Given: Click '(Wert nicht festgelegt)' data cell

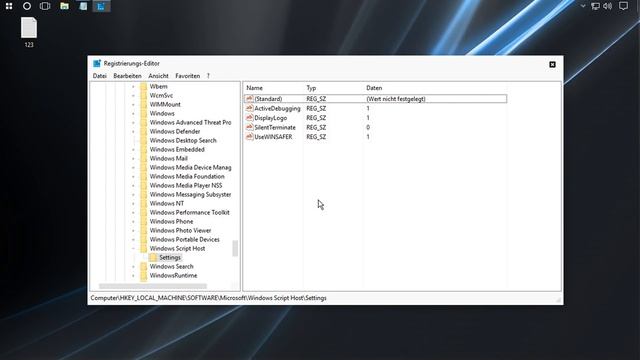Looking at the screenshot, I should [396, 99].
